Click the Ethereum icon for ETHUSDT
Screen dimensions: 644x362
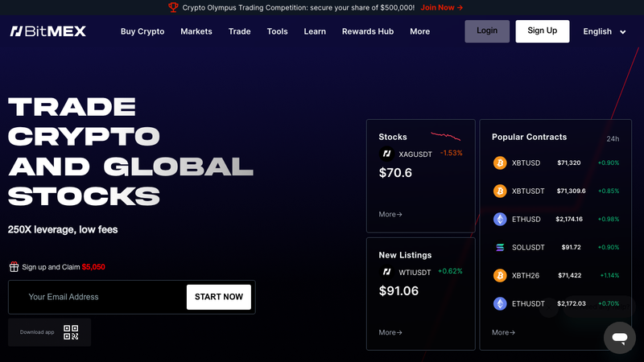(x=500, y=304)
